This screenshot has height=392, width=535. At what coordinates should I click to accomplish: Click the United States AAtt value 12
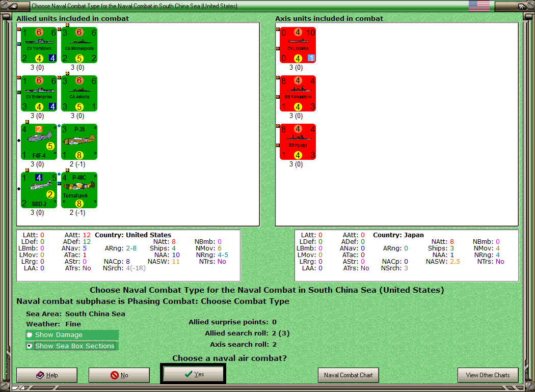click(x=87, y=235)
